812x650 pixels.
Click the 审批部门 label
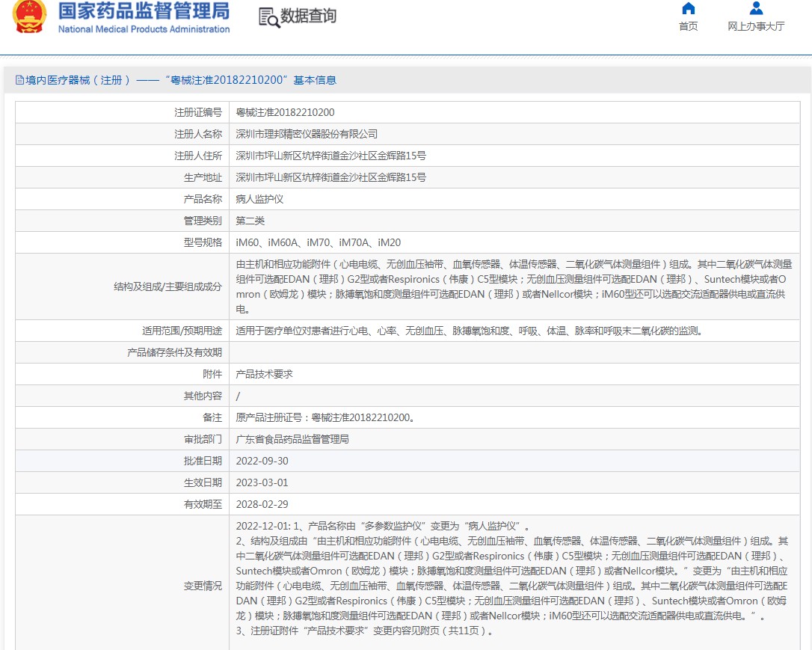pyautogui.click(x=203, y=440)
